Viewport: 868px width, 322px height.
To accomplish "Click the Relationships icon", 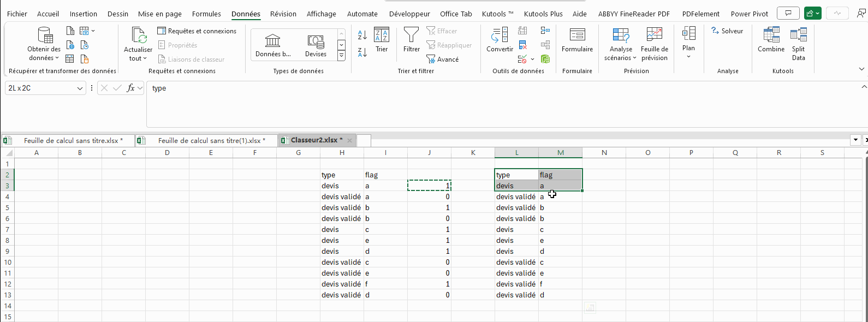I will [x=545, y=45].
